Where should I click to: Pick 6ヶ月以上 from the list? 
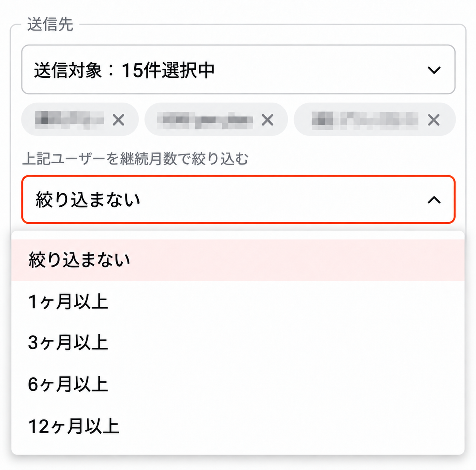pos(238,384)
